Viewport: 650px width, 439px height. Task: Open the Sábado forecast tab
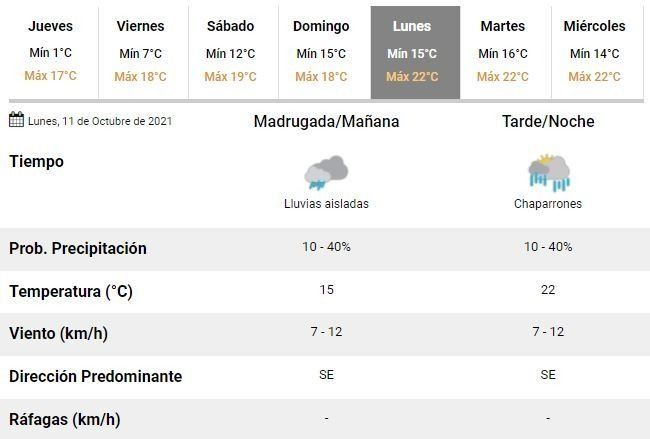click(230, 52)
